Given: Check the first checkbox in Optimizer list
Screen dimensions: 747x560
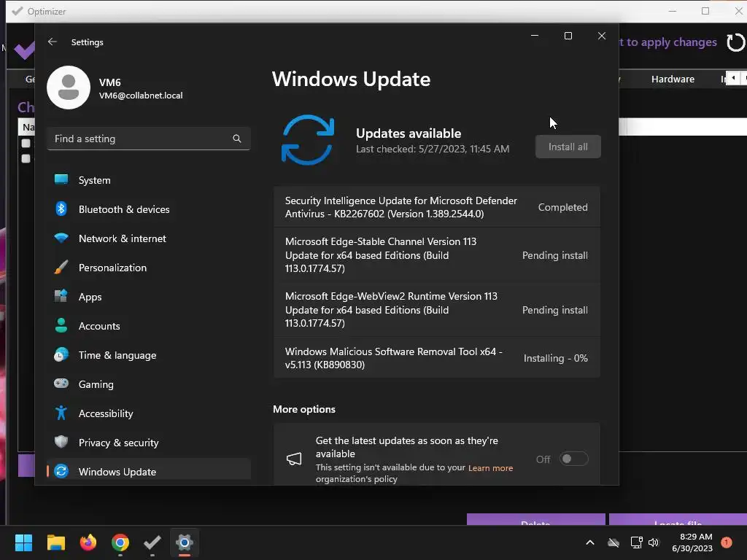Looking at the screenshot, I should 26,143.
